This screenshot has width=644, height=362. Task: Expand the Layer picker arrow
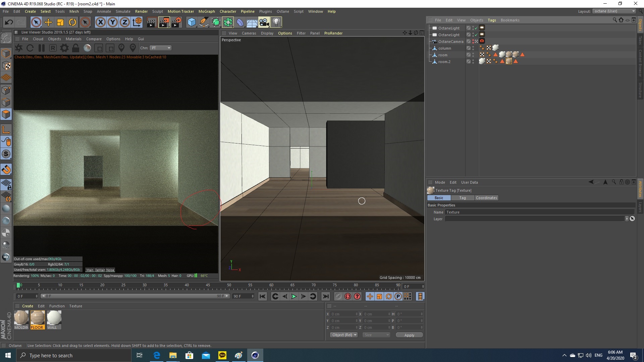[627, 219]
